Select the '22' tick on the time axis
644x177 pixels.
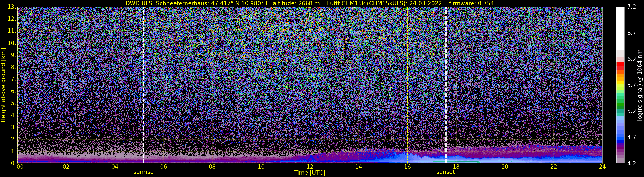point(554,167)
